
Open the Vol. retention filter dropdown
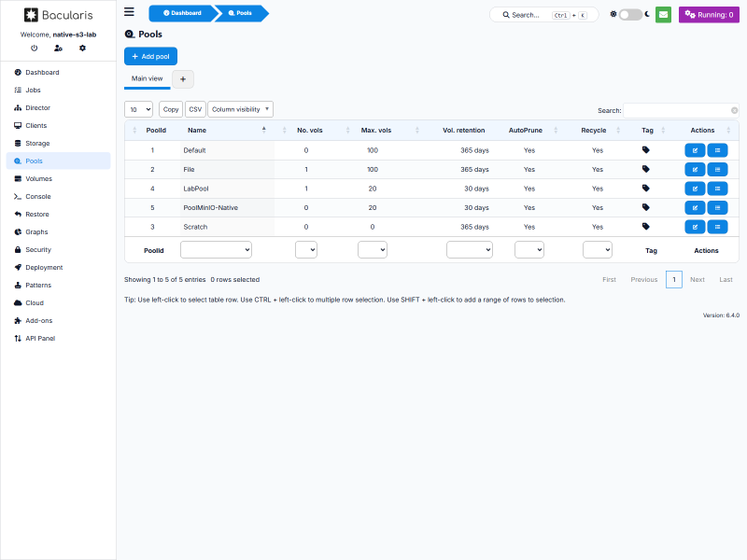click(470, 249)
